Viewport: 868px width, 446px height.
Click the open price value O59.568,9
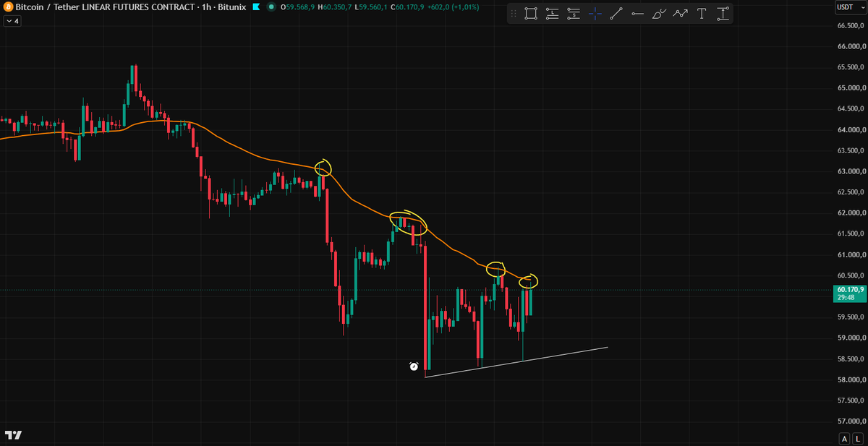click(x=297, y=7)
